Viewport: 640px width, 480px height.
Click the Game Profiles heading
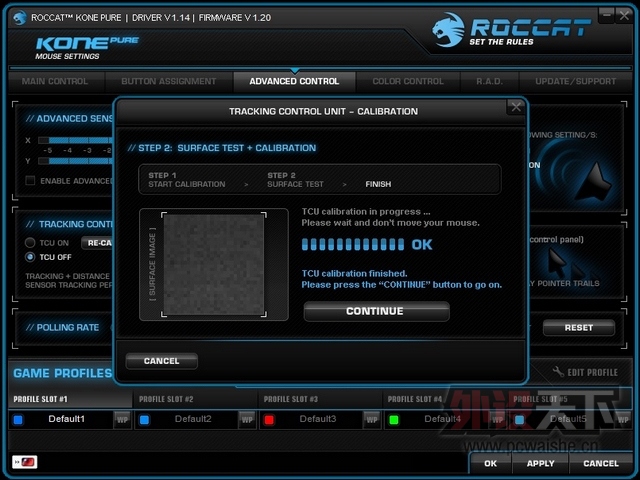pos(62,373)
